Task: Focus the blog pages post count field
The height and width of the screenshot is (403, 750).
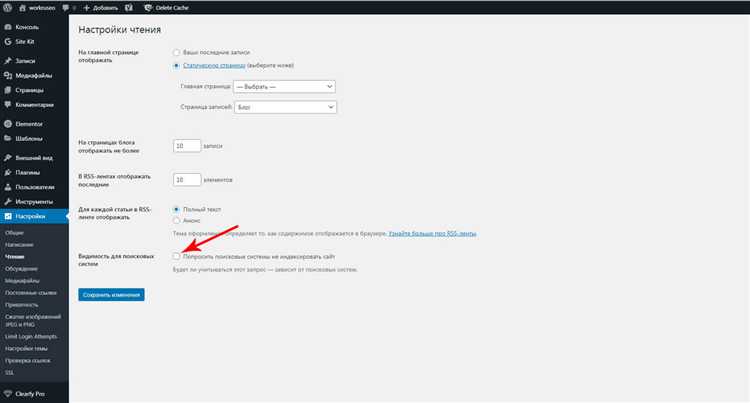Action: [187, 146]
